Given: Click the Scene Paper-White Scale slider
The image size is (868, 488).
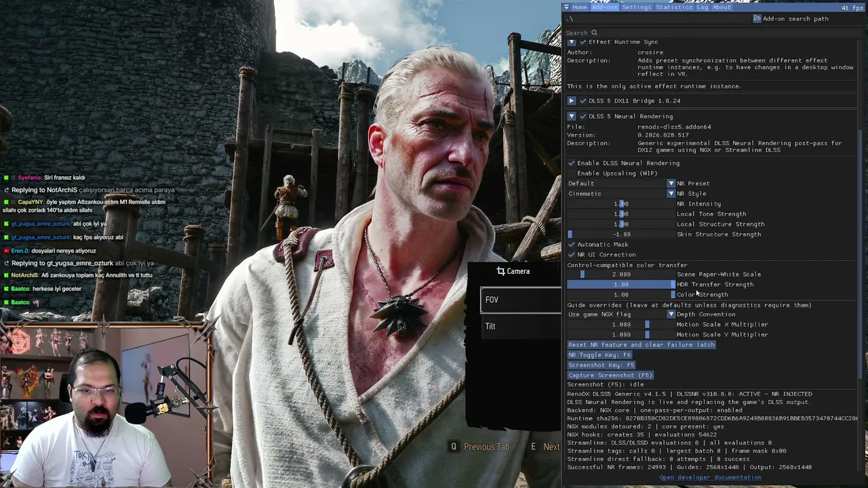Looking at the screenshot, I should [621, 274].
